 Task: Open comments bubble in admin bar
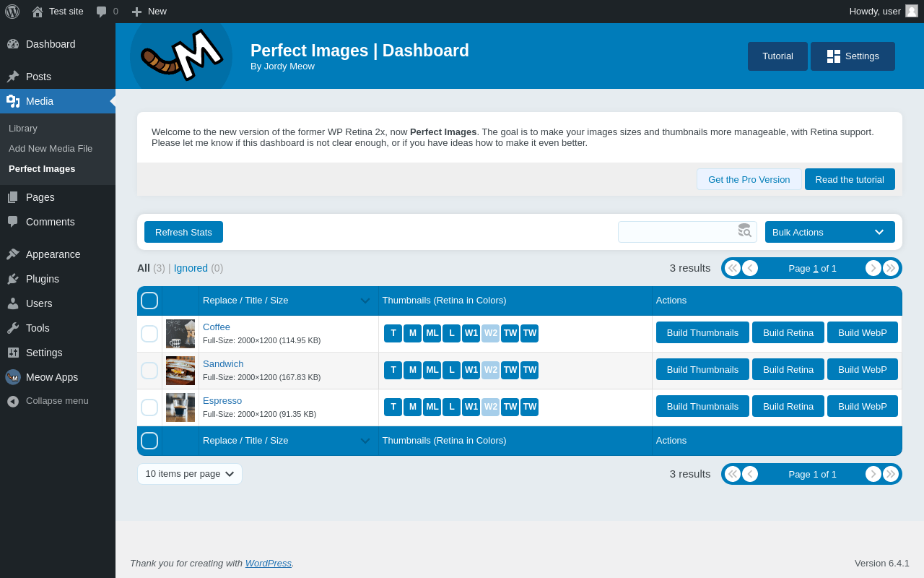click(x=102, y=12)
